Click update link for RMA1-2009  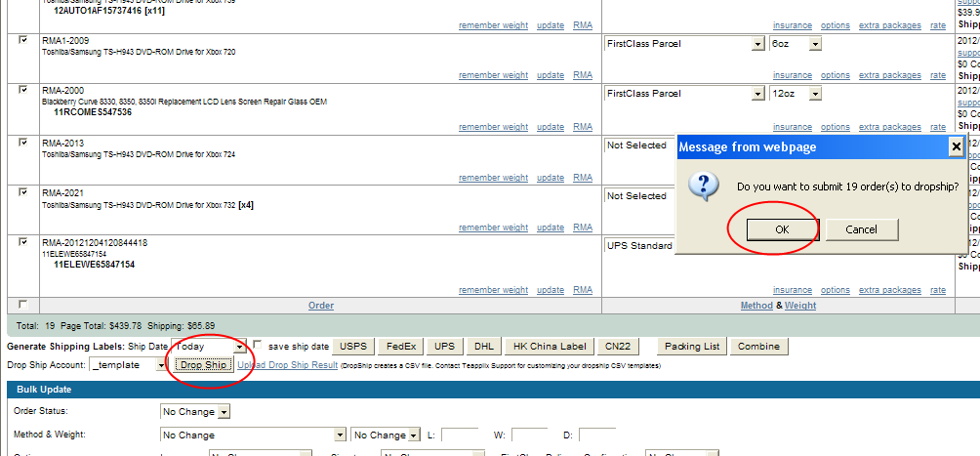click(551, 75)
